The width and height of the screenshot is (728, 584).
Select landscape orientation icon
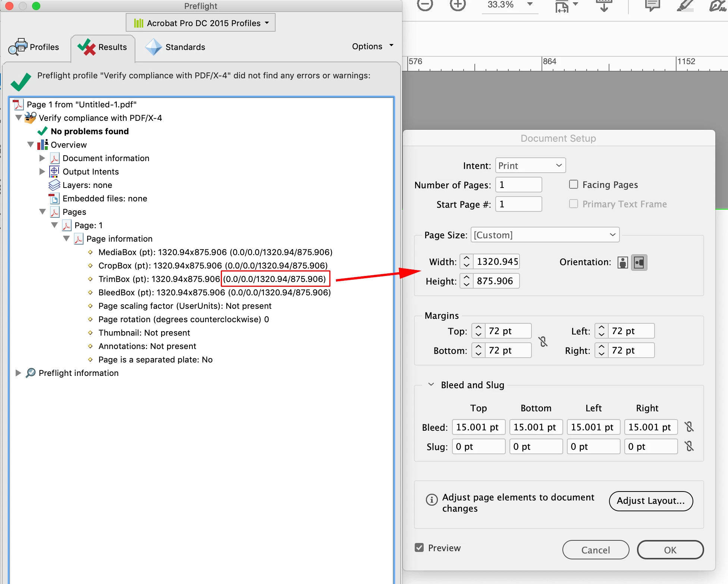[639, 263]
